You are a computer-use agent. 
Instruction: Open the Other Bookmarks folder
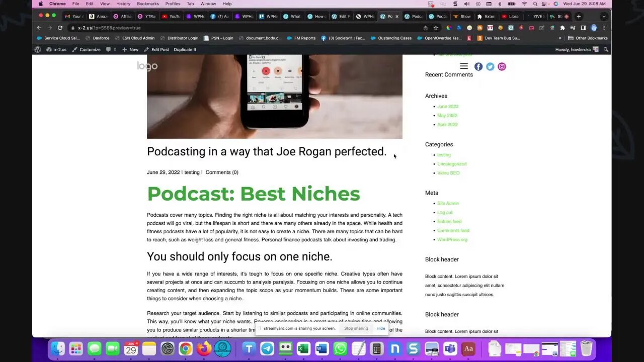(x=588, y=38)
